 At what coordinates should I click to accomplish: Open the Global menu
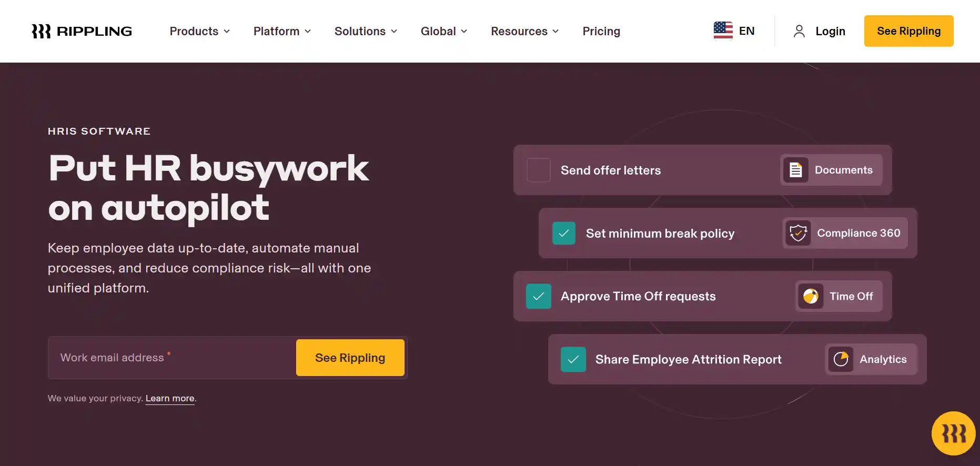[444, 31]
